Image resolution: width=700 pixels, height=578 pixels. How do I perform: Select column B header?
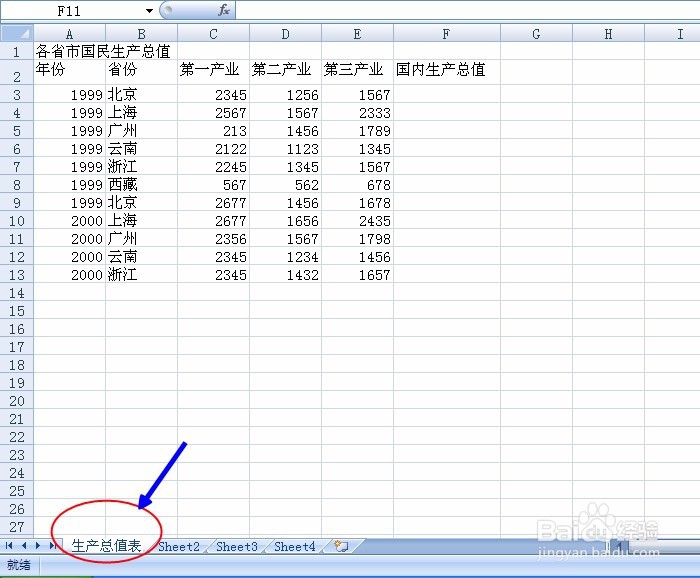tap(142, 33)
